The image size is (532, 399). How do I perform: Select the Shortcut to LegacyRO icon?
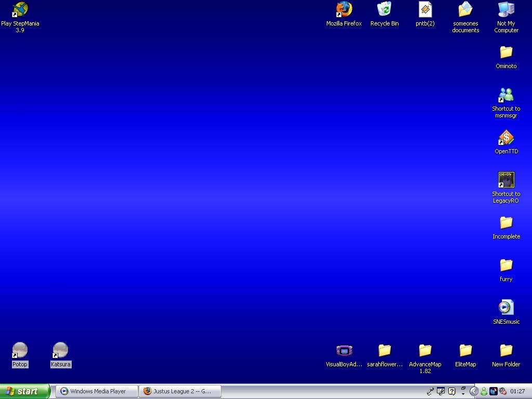pos(506,180)
